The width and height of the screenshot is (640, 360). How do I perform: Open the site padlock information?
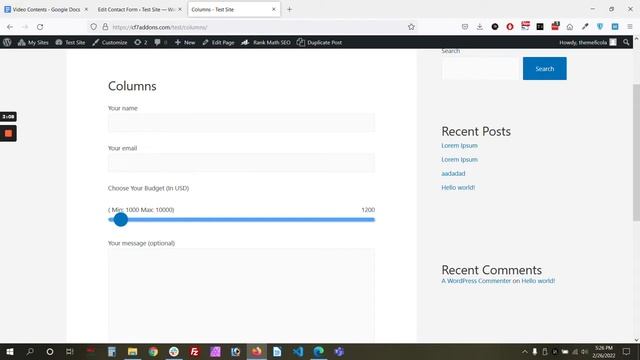[x=105, y=27]
